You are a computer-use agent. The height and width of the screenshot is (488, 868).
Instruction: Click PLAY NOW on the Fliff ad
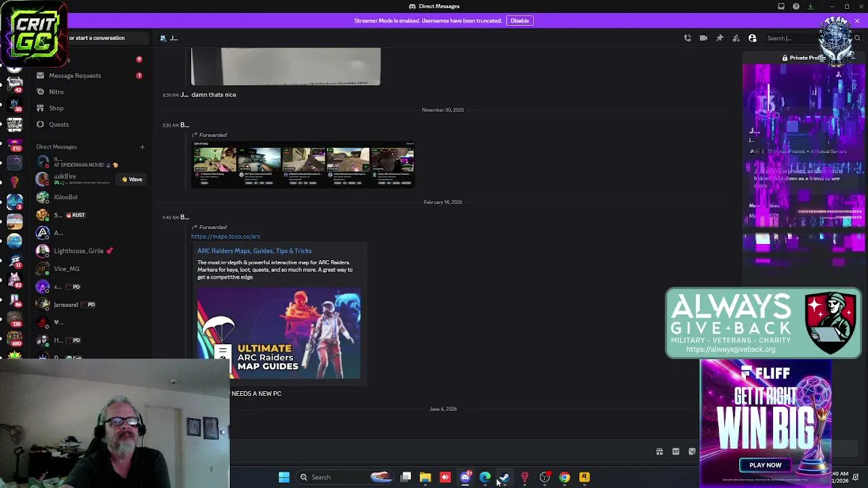765,465
